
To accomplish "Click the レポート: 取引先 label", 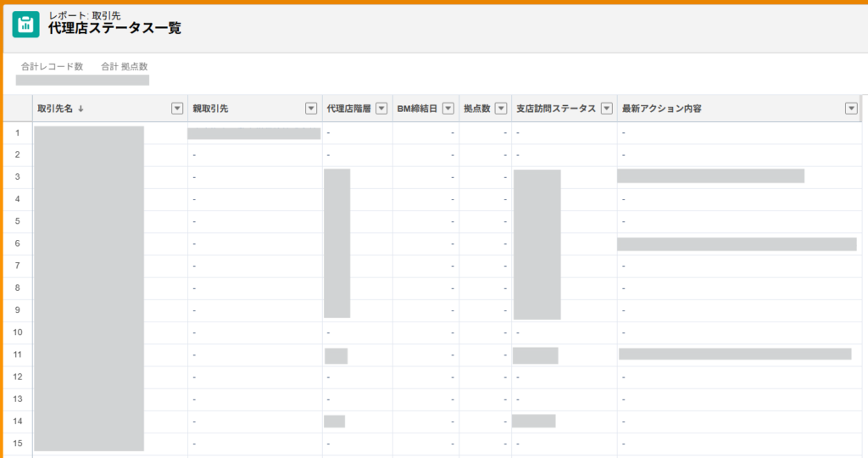I will coord(85,15).
